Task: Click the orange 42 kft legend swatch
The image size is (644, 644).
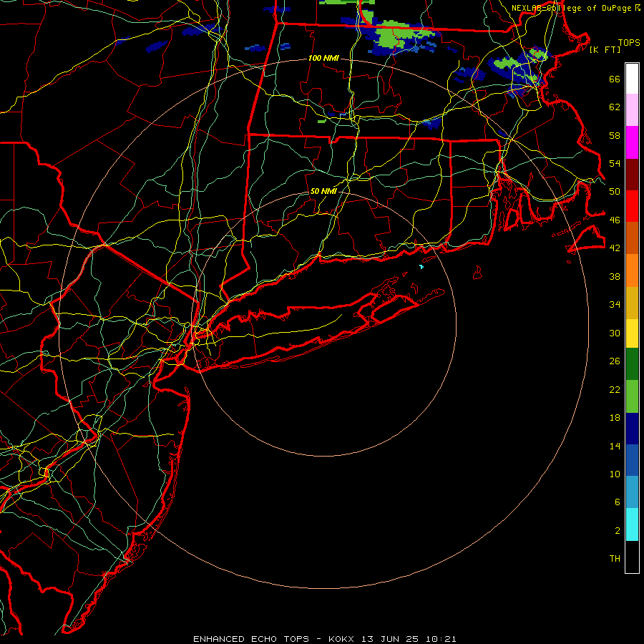Action: click(632, 270)
